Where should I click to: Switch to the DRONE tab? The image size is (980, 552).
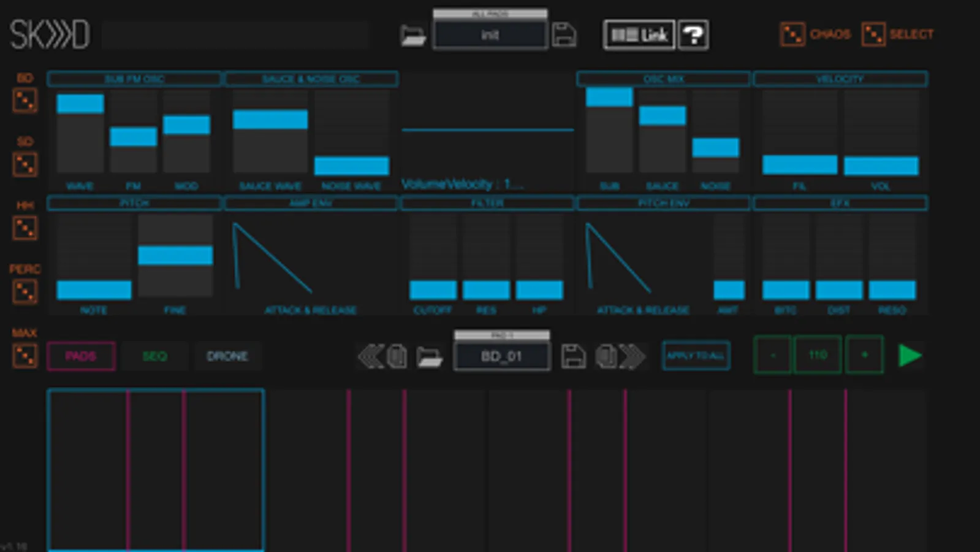(227, 356)
